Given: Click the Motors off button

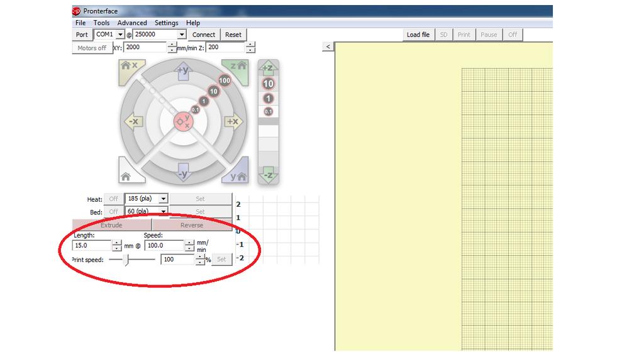Looking at the screenshot, I should (92, 48).
